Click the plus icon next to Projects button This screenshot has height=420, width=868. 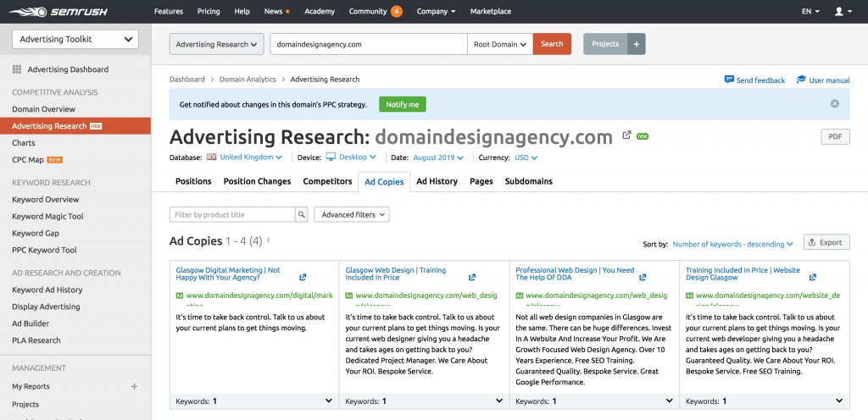(x=636, y=44)
